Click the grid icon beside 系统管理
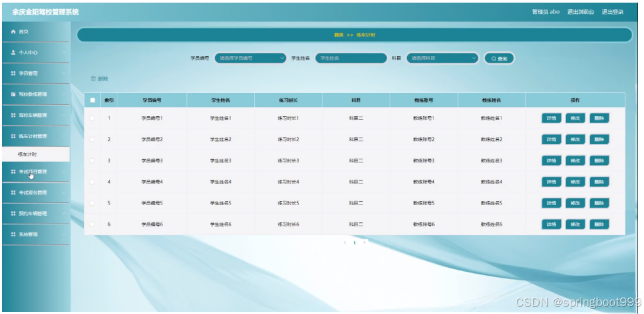The image size is (644, 314). (13, 234)
